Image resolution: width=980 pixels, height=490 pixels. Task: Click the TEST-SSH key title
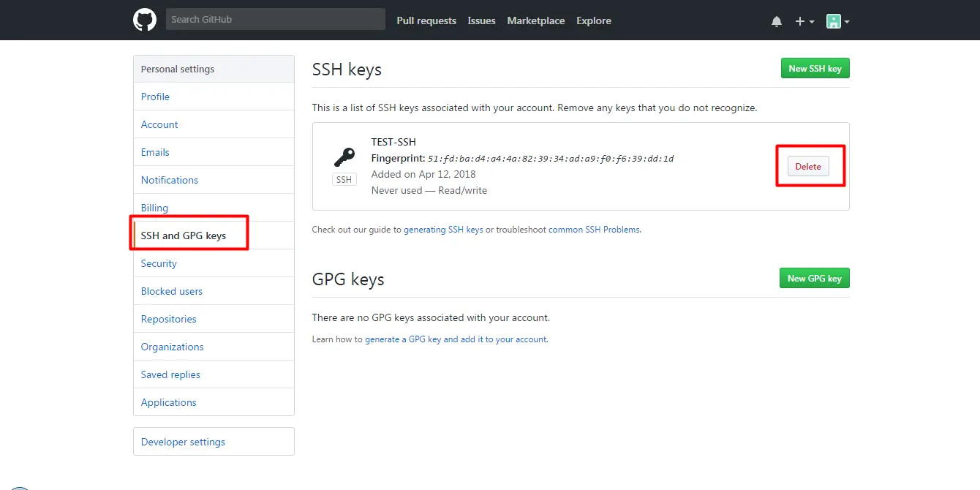393,142
